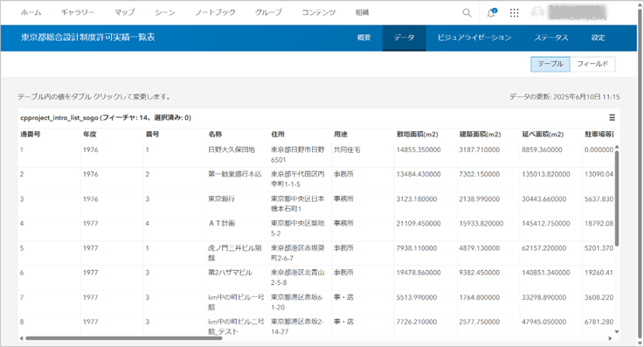This screenshot has width=644, height=347.
Task: Open シーン in top navigation
Action: pyautogui.click(x=164, y=12)
